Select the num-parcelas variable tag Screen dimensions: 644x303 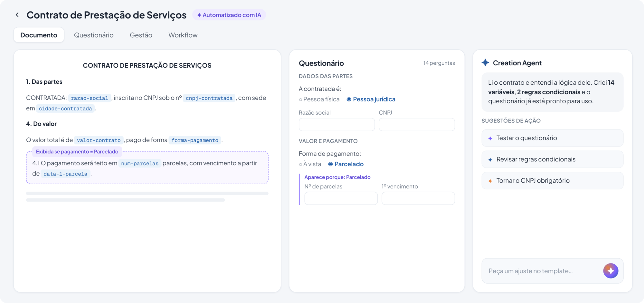point(140,163)
